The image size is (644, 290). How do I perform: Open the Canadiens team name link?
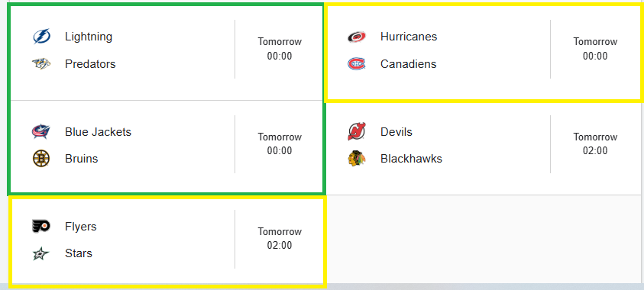click(x=408, y=64)
